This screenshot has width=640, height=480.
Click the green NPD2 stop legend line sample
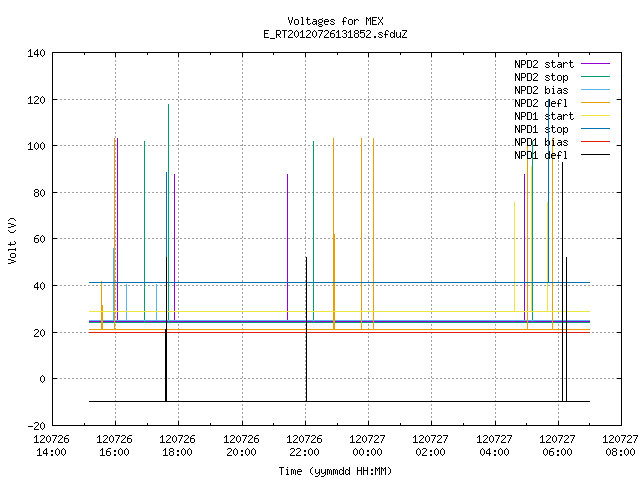point(595,77)
